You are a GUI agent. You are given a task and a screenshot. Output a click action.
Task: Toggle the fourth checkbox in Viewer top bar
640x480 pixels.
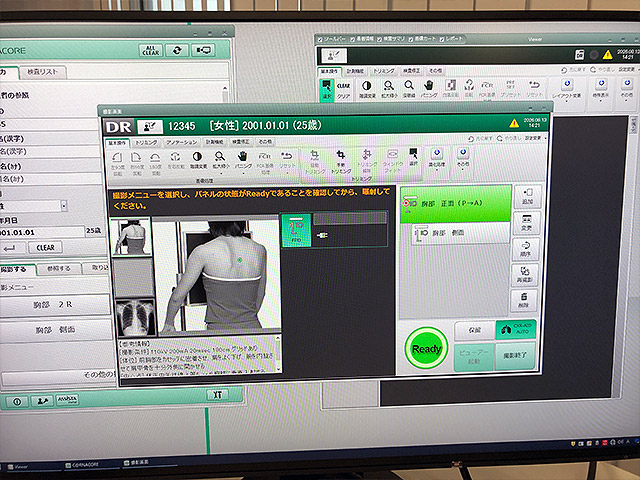[411, 40]
